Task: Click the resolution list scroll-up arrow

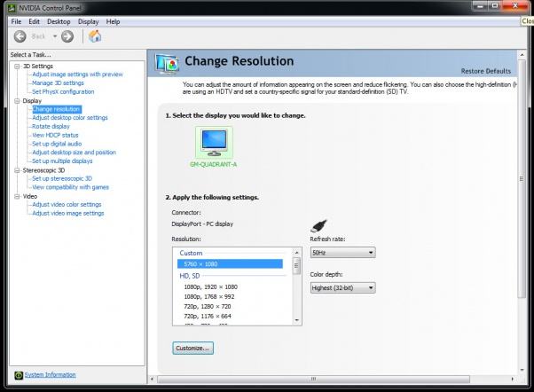Action: 296,253
